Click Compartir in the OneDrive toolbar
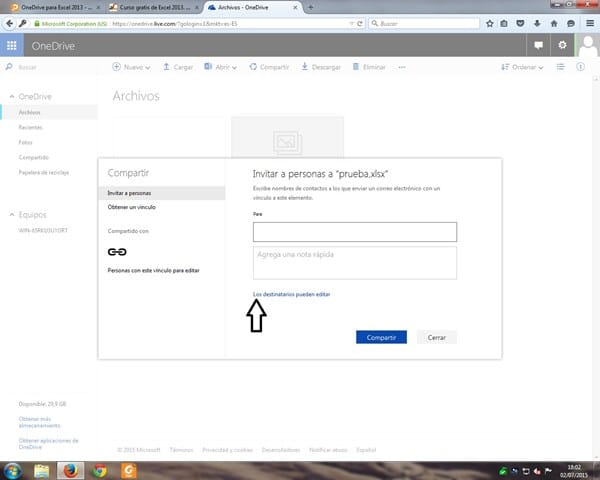 click(x=269, y=67)
